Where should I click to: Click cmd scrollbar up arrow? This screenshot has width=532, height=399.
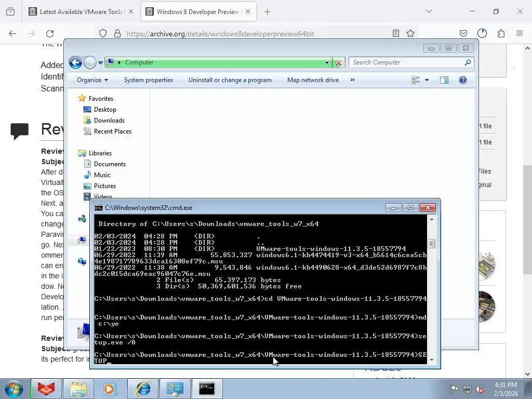(432, 219)
